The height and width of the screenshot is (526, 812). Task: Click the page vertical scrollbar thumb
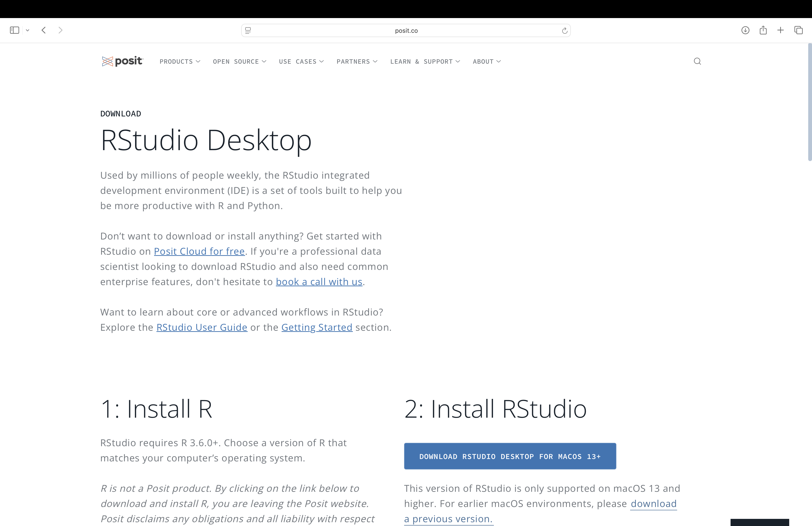[x=810, y=102]
